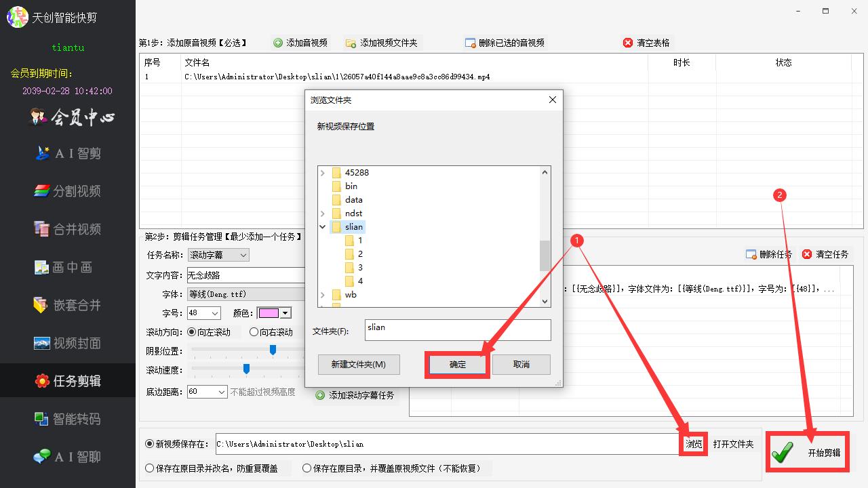The image size is (868, 488).
Task: Select 新视频保存在 radio option
Action: coord(150,444)
